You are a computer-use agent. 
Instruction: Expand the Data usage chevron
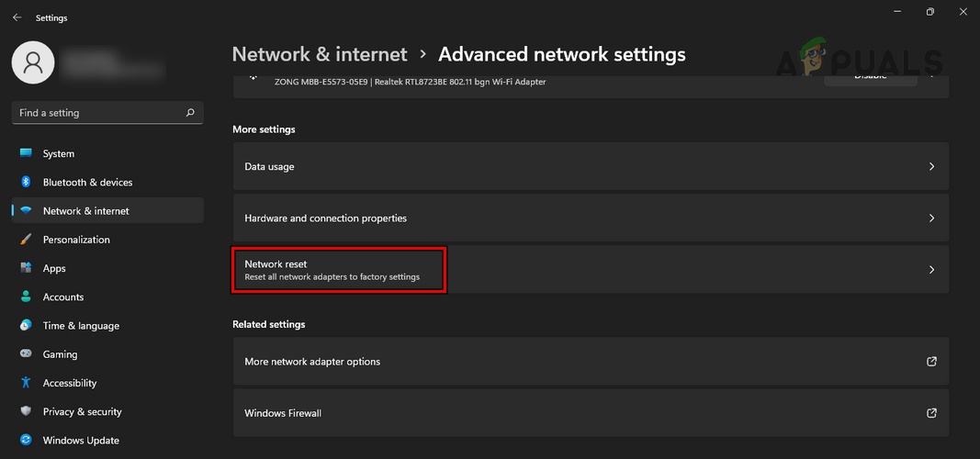pos(931,167)
